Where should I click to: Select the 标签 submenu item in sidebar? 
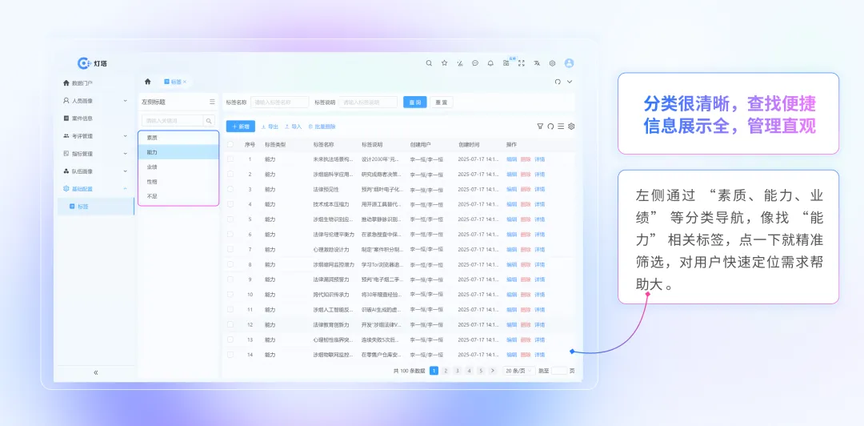point(96,207)
